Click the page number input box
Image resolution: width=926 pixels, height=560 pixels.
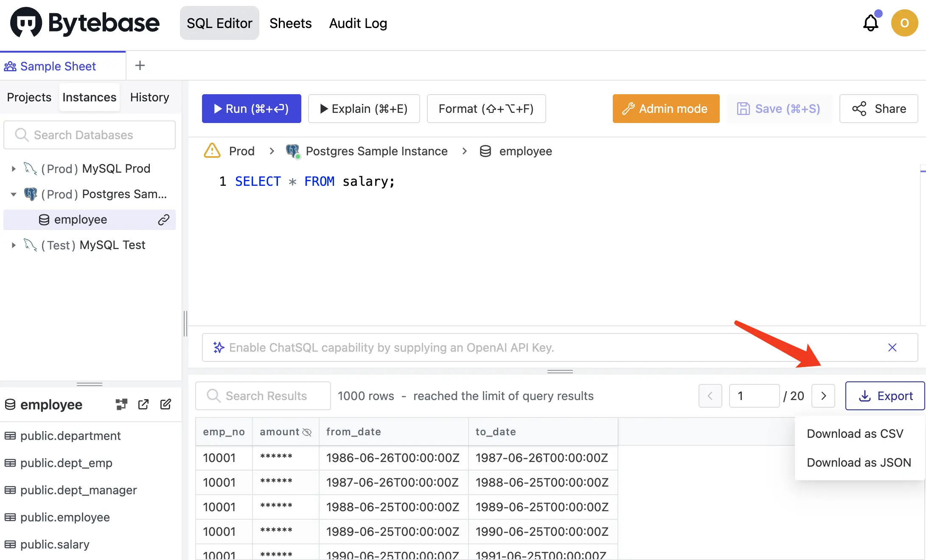tap(754, 396)
